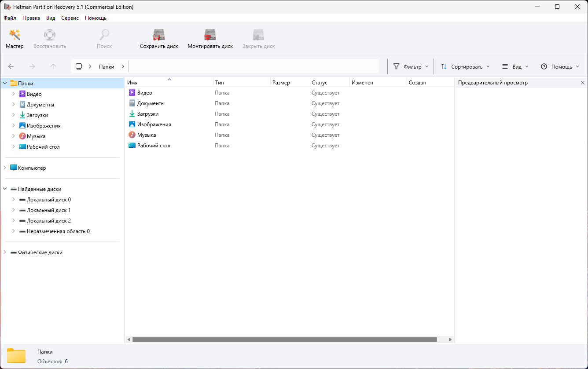Expand Видео node in tree
588x369 pixels.
click(14, 94)
